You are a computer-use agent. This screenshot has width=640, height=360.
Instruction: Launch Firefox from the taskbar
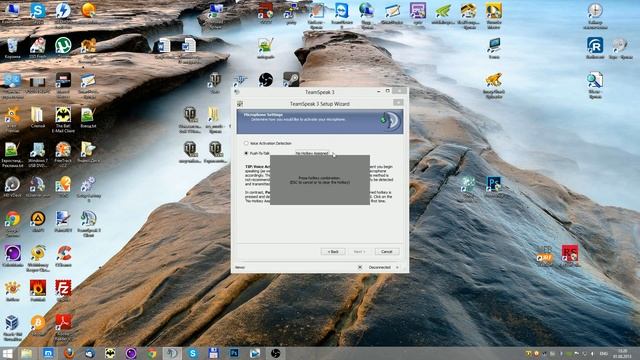click(69, 353)
